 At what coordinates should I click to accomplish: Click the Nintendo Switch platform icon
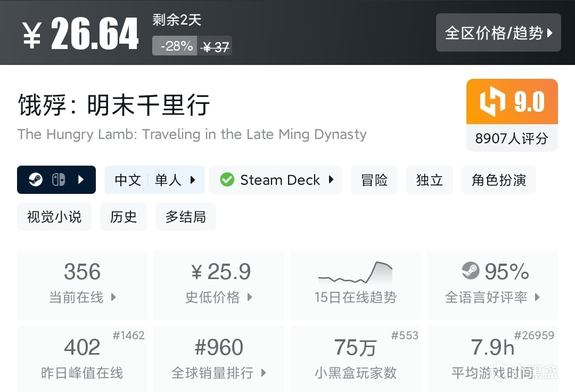point(59,180)
